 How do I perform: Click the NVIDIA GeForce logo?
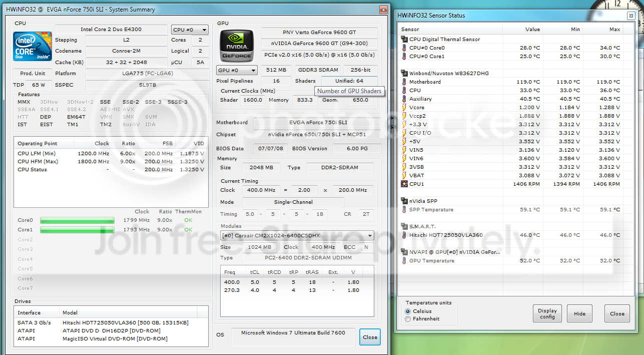coord(237,46)
